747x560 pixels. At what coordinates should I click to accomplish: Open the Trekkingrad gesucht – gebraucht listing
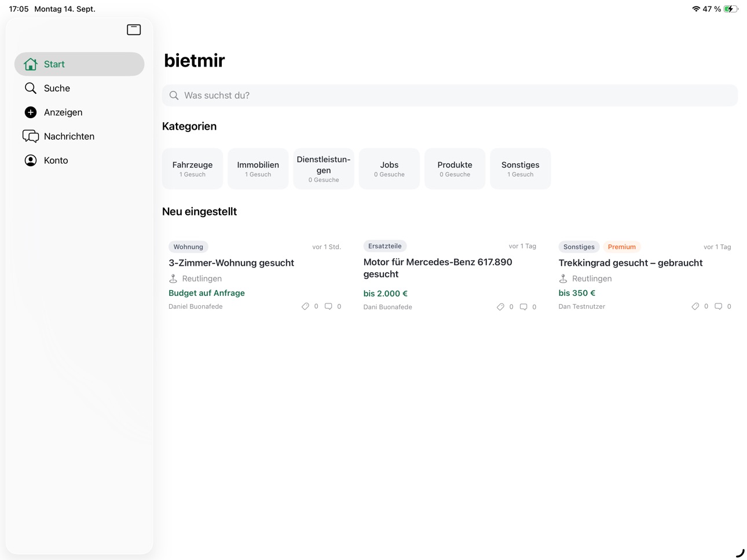[645, 276]
